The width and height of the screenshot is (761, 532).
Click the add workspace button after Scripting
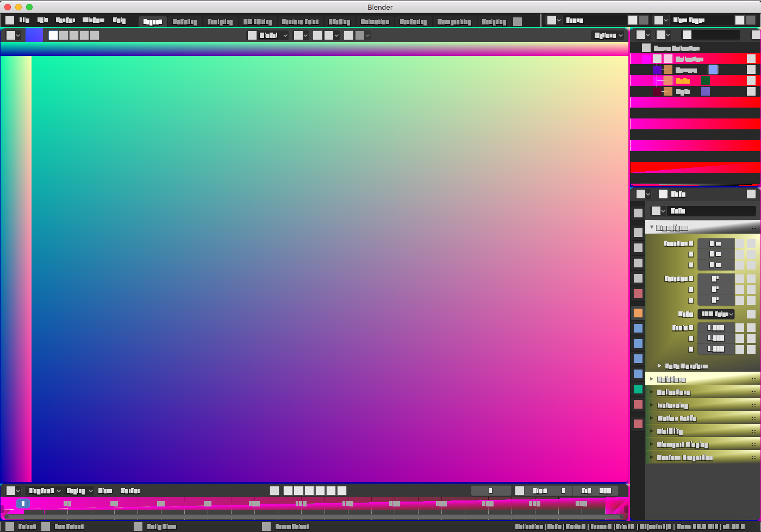point(517,22)
